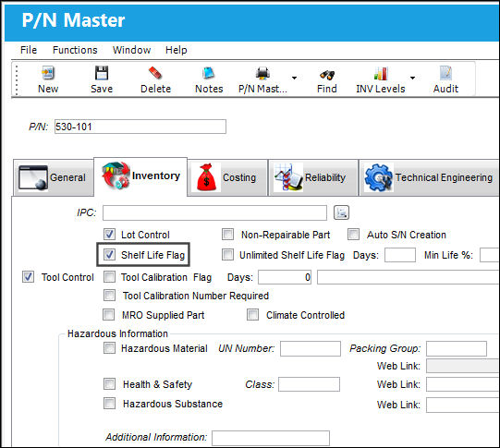500x448 pixels.
Task: Click into the IPC text field
Action: [214, 212]
